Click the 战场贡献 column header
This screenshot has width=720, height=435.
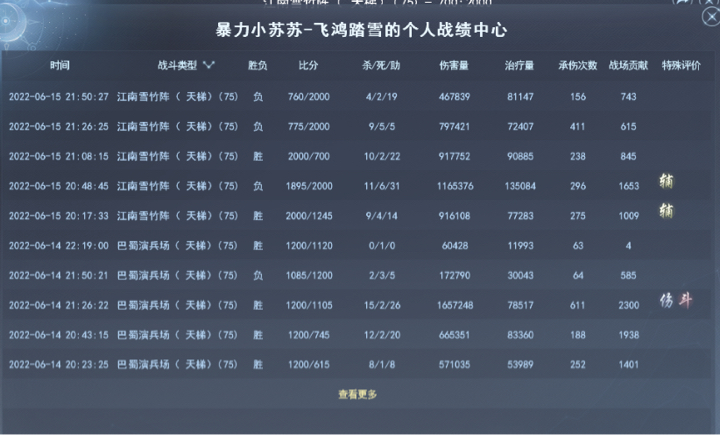pyautogui.click(x=628, y=66)
